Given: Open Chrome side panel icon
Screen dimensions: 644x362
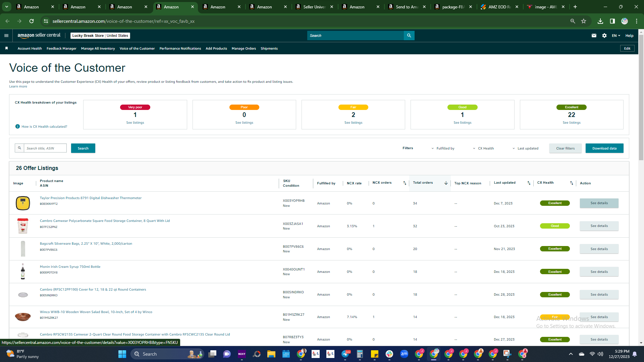Looking at the screenshot, I should 612,21.
